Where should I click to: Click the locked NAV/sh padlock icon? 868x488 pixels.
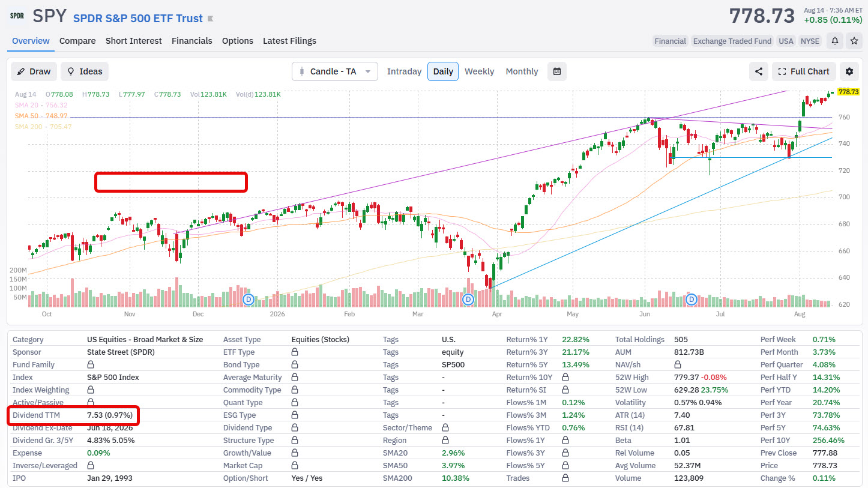pos(678,364)
